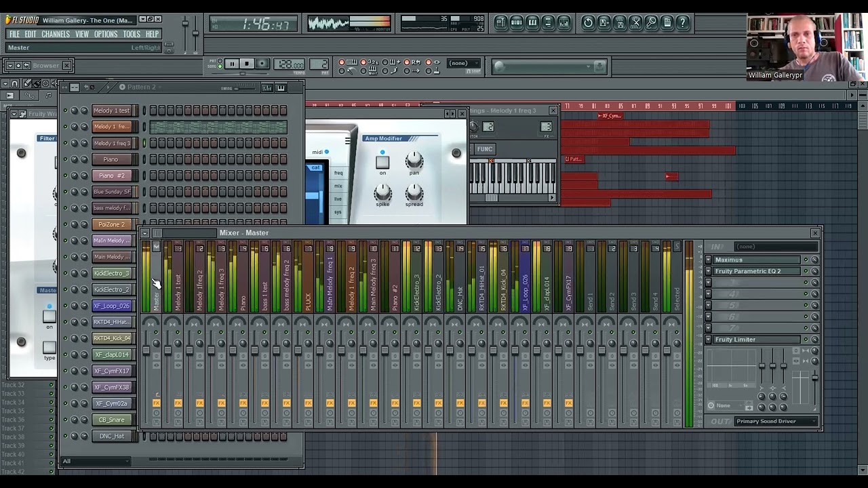868x488 pixels.
Task: Select the Melody 1 test channel button
Action: pyautogui.click(x=112, y=110)
